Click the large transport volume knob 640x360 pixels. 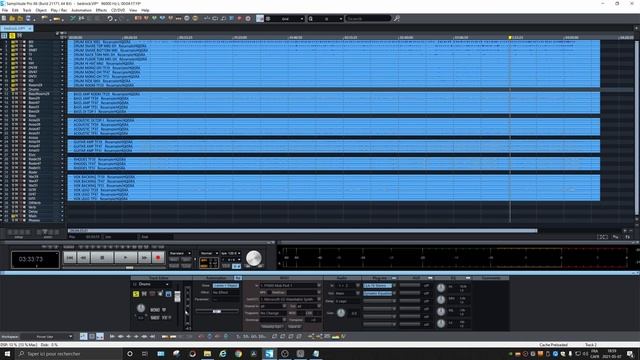coord(253,258)
